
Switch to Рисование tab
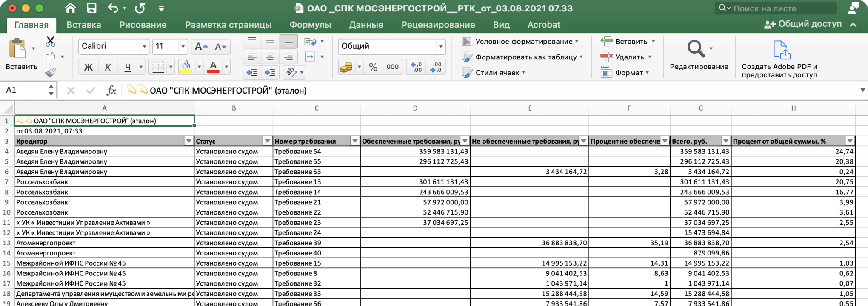coord(143,25)
